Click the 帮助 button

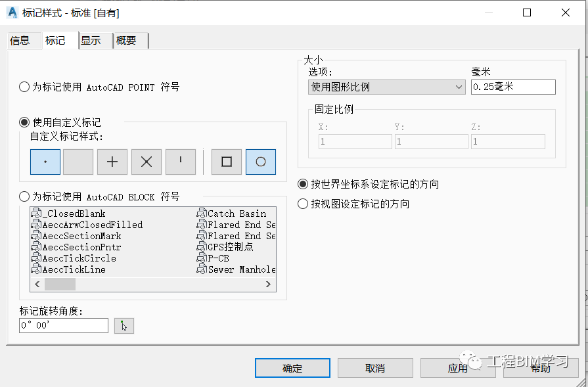tap(541, 368)
